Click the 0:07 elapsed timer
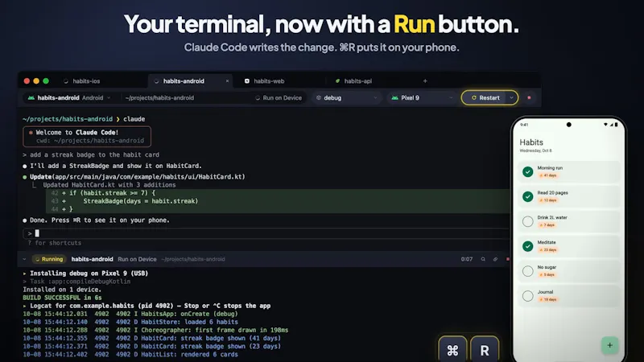 [467, 259]
